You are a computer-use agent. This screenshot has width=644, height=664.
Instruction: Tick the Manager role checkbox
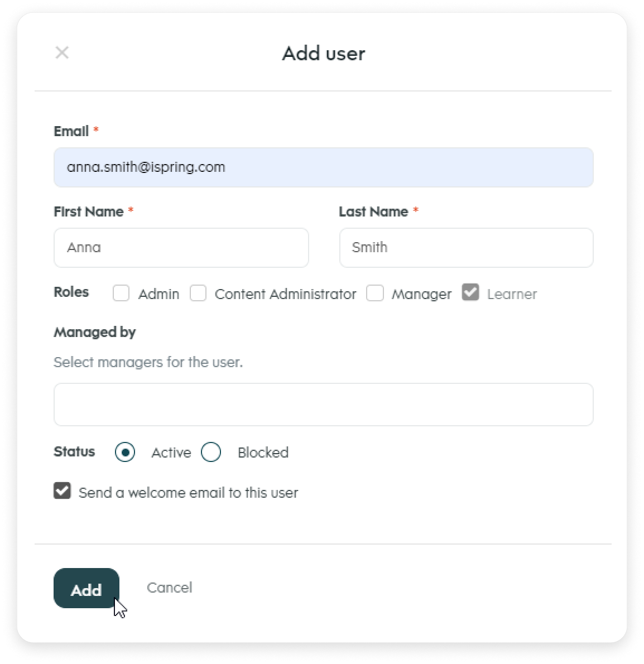[x=375, y=293]
